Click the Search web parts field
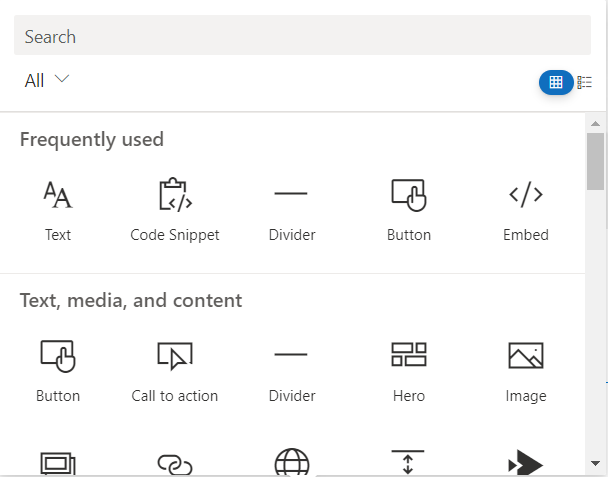608x477 pixels. click(x=302, y=35)
